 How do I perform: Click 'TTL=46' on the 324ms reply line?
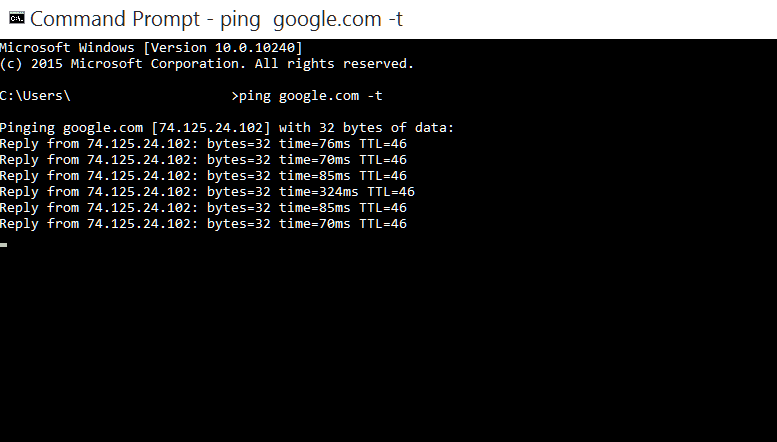[x=391, y=192]
